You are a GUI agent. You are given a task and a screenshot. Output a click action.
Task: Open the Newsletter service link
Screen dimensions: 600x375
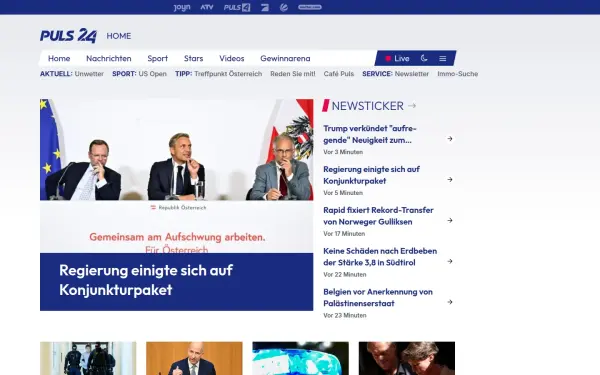[412, 74]
